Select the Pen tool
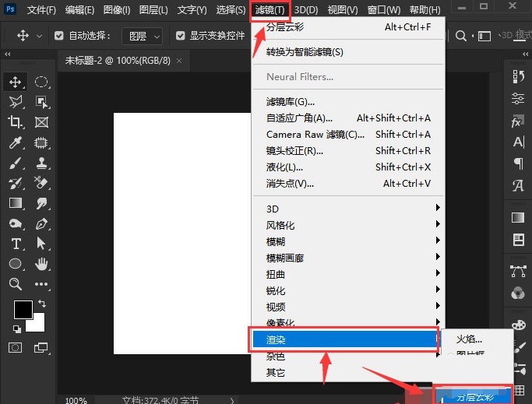This screenshot has height=404, width=532. pos(41,223)
